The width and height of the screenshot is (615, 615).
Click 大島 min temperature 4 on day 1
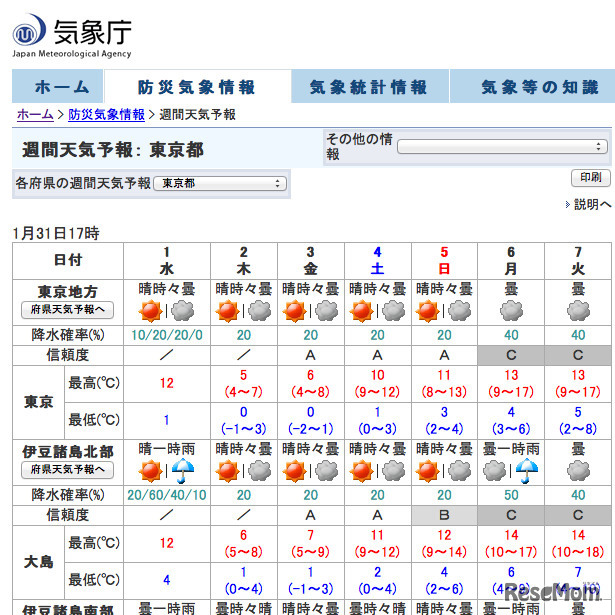167,580
